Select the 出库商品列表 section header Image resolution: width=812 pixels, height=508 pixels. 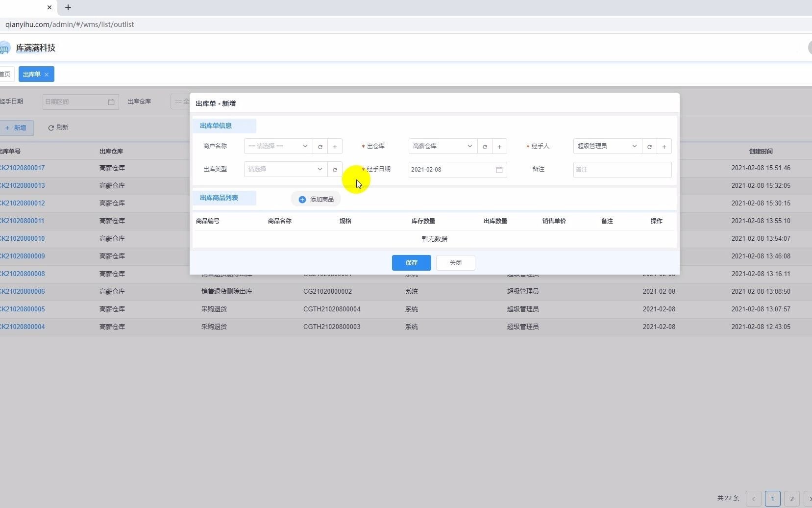(x=224, y=198)
